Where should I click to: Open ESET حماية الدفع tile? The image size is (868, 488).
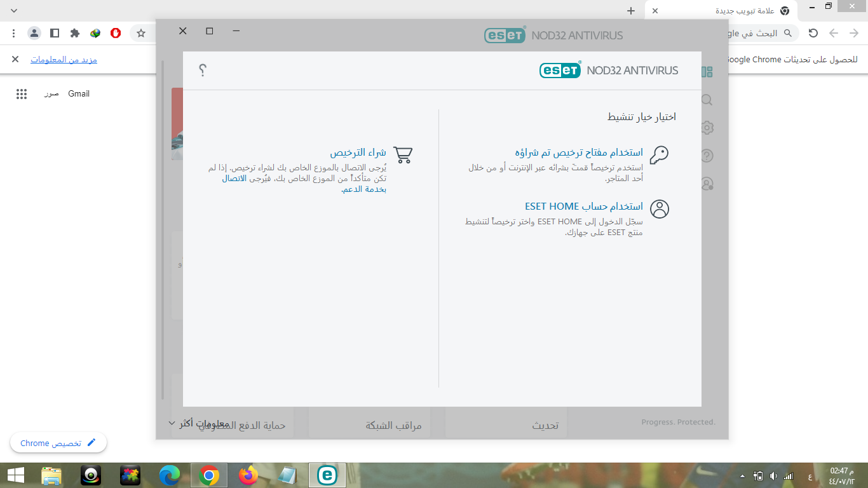pyautogui.click(x=233, y=423)
